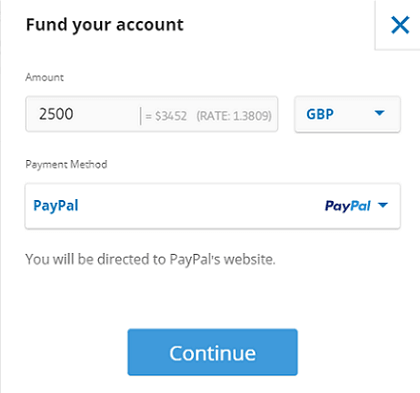The height and width of the screenshot is (393, 420).
Task: Click the Payment Method label
Action: [x=66, y=165]
